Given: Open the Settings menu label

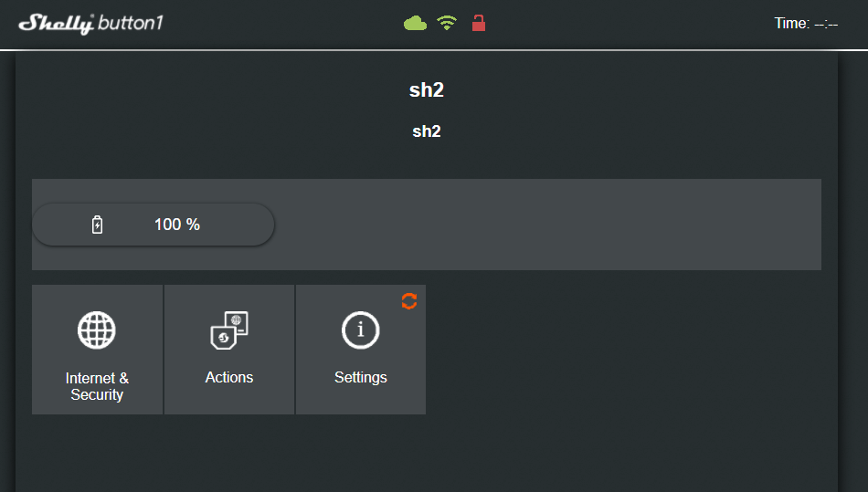Looking at the screenshot, I should (360, 377).
